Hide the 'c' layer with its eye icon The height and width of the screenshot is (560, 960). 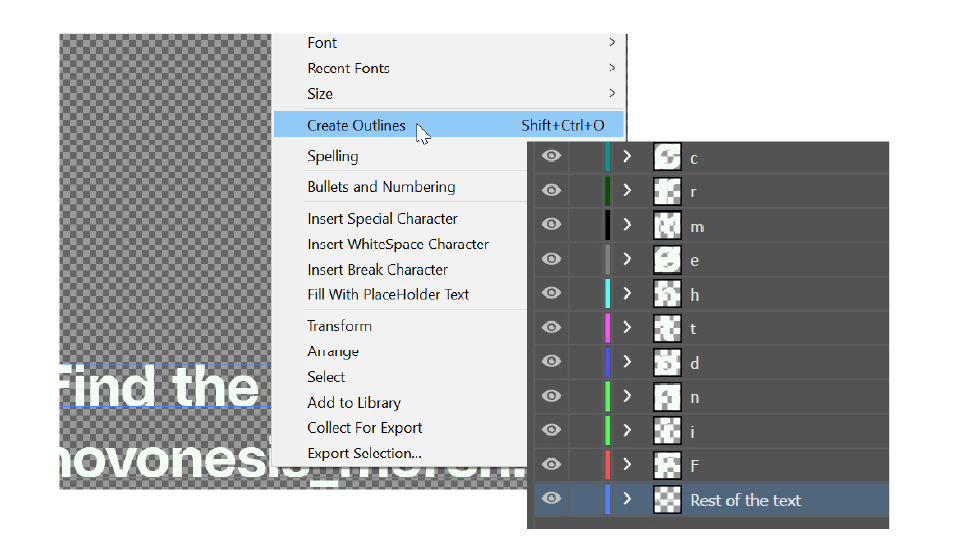[551, 155]
